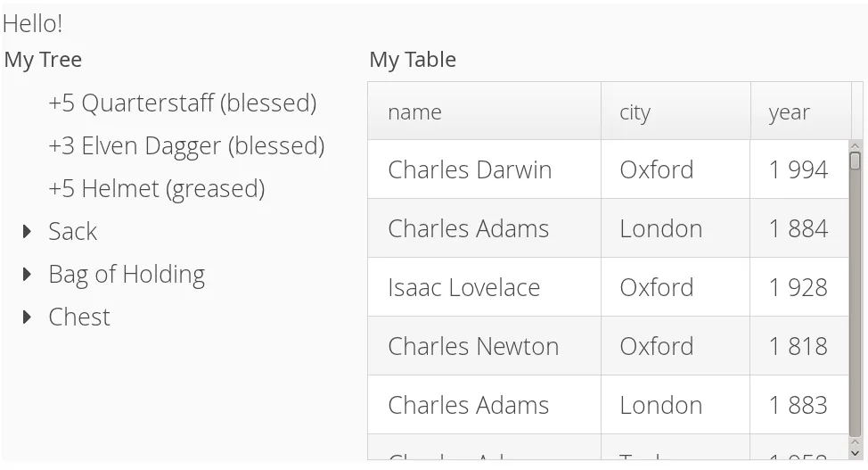
Task: Click the year cell showing 1 884
Action: click(x=798, y=228)
